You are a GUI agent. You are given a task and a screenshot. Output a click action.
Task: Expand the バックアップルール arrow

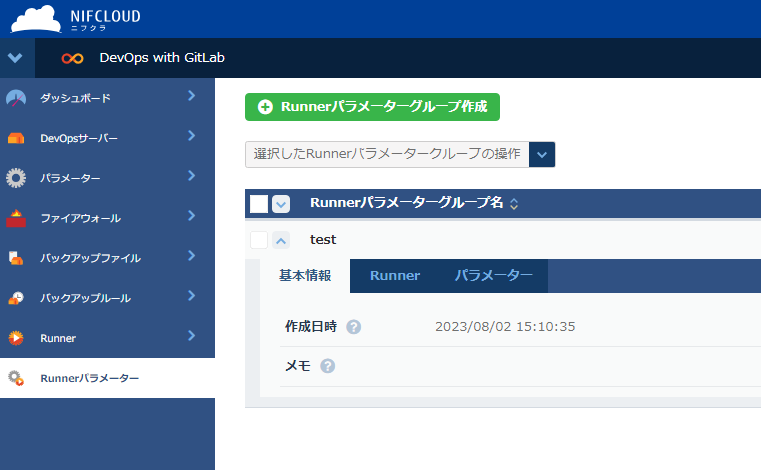(192, 295)
